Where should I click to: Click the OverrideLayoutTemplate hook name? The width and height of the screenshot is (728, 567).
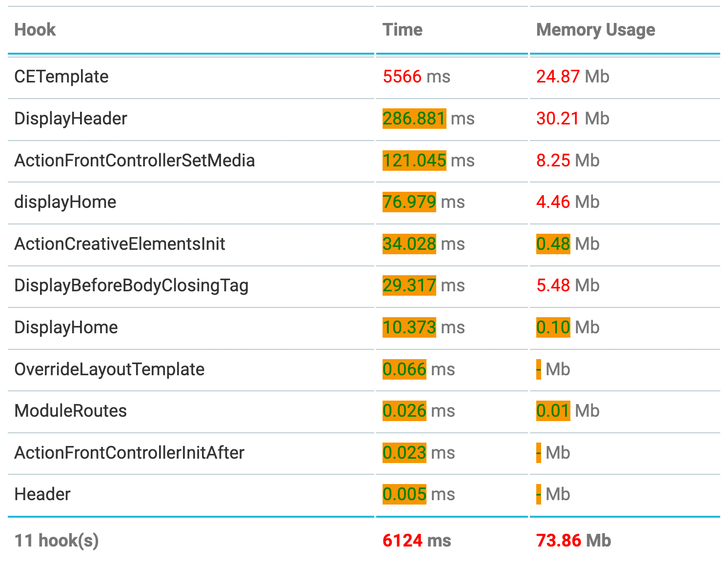pyautogui.click(x=109, y=369)
